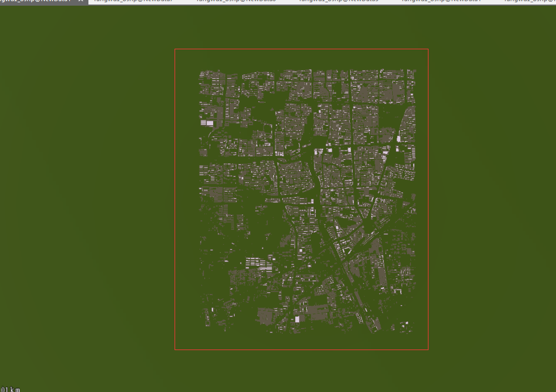The image size is (556, 392).
Task: Select white building on left edge of city
Action: 209,123
